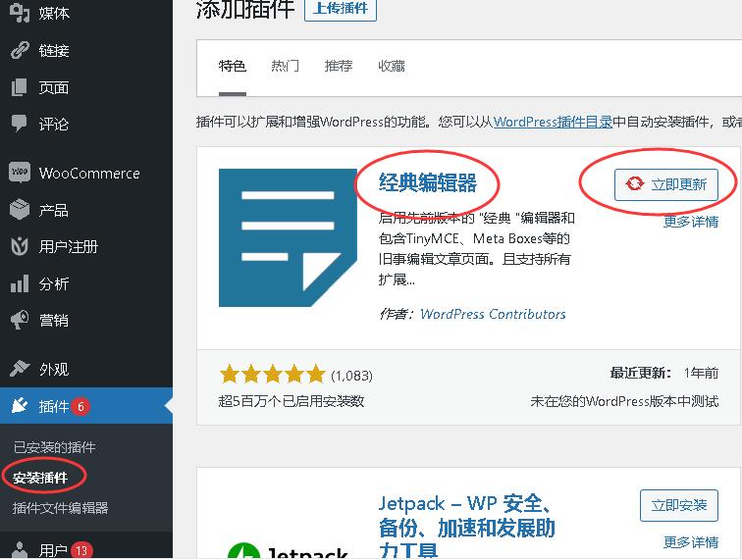Click the Media (媒体) sidebar icon
This screenshot has height=560, width=742.
click(x=19, y=13)
